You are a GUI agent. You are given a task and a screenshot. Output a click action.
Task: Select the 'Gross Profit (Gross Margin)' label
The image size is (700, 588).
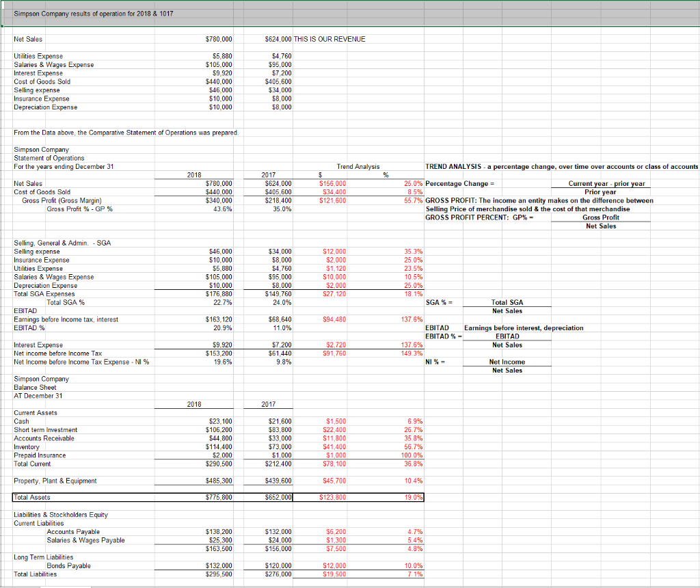(x=62, y=200)
